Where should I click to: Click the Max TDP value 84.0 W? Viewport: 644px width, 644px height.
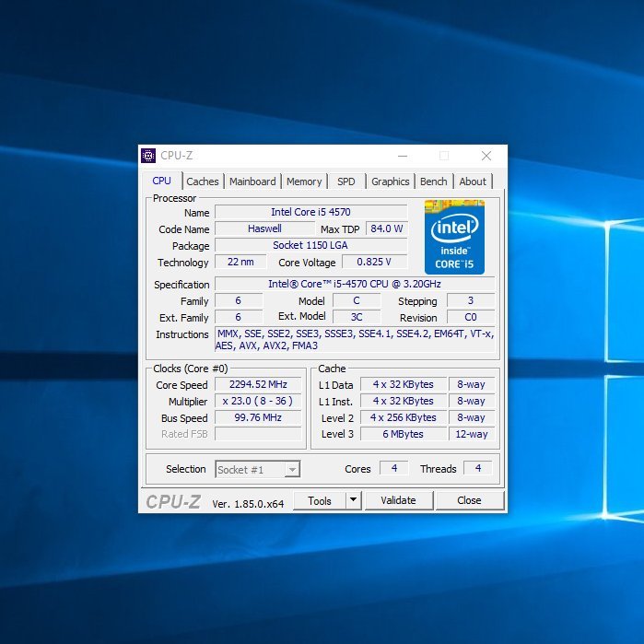(386, 228)
